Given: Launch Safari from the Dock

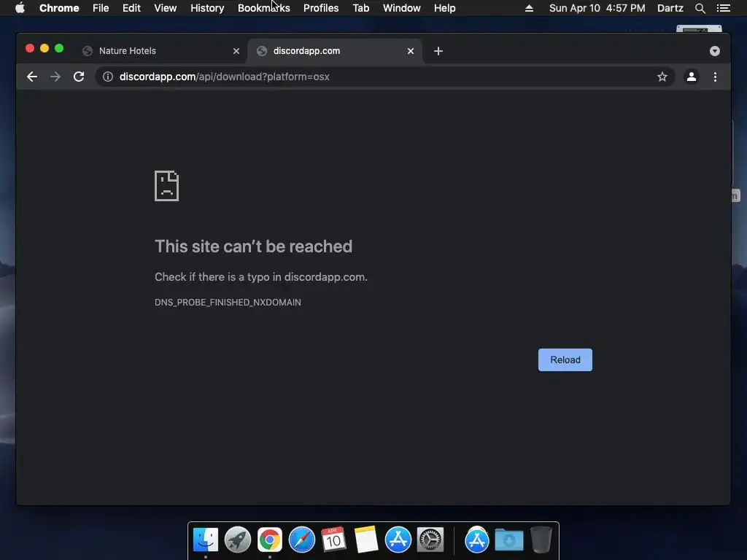Looking at the screenshot, I should (301, 540).
